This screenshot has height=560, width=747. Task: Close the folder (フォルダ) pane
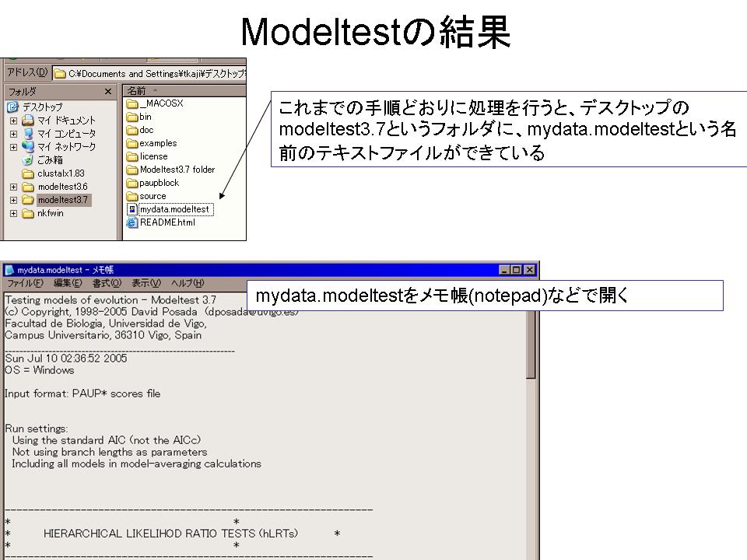(x=108, y=91)
